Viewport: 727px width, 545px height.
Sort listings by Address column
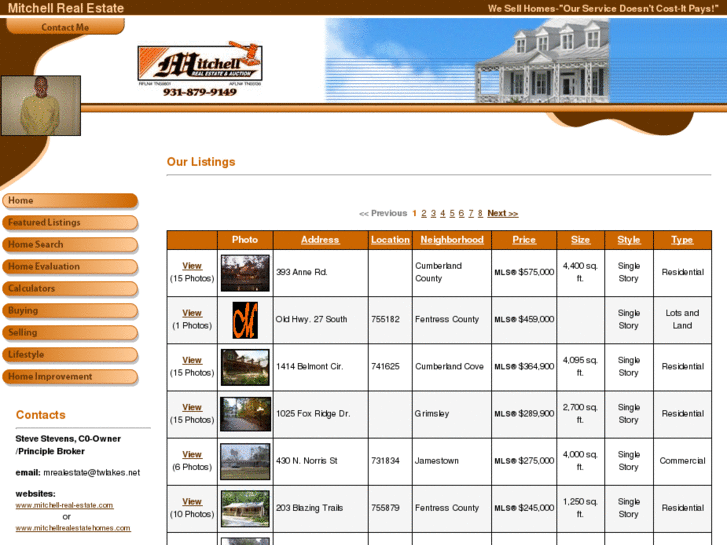320,240
